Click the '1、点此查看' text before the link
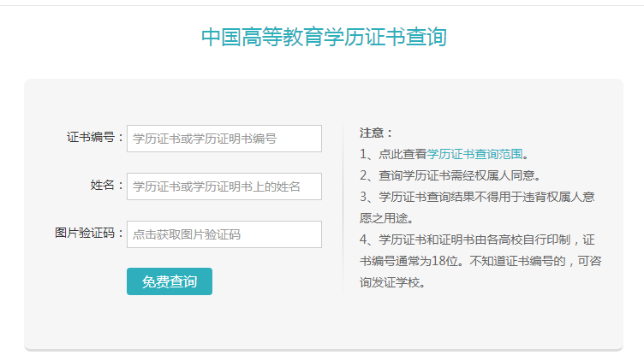 (x=393, y=154)
